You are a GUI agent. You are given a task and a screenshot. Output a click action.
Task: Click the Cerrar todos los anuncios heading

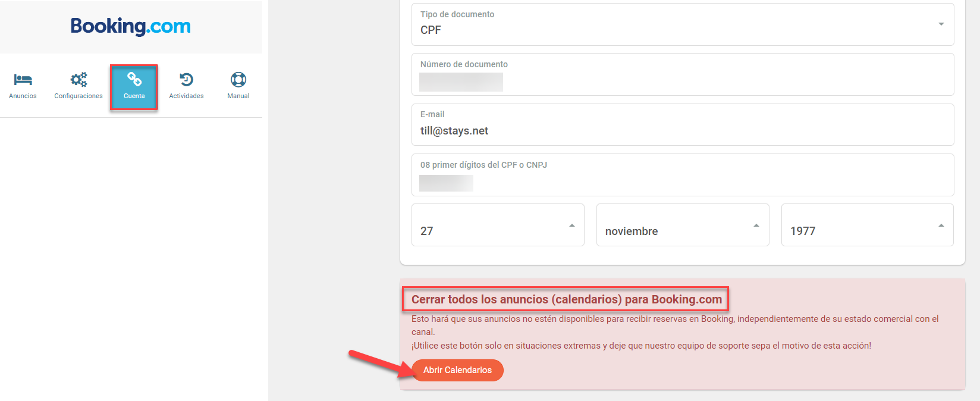click(567, 299)
